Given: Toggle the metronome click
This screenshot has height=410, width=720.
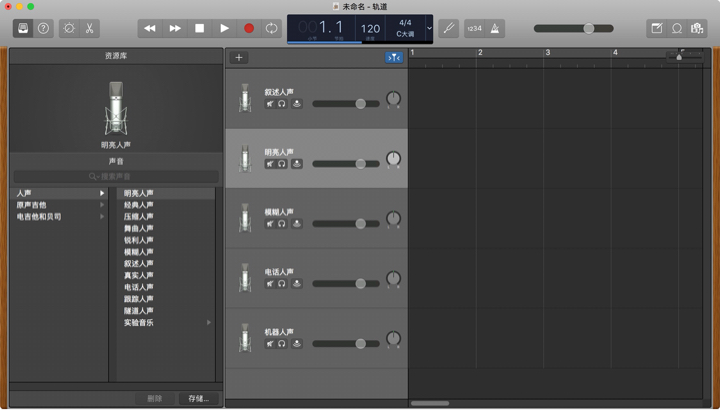Looking at the screenshot, I should tap(495, 28).
